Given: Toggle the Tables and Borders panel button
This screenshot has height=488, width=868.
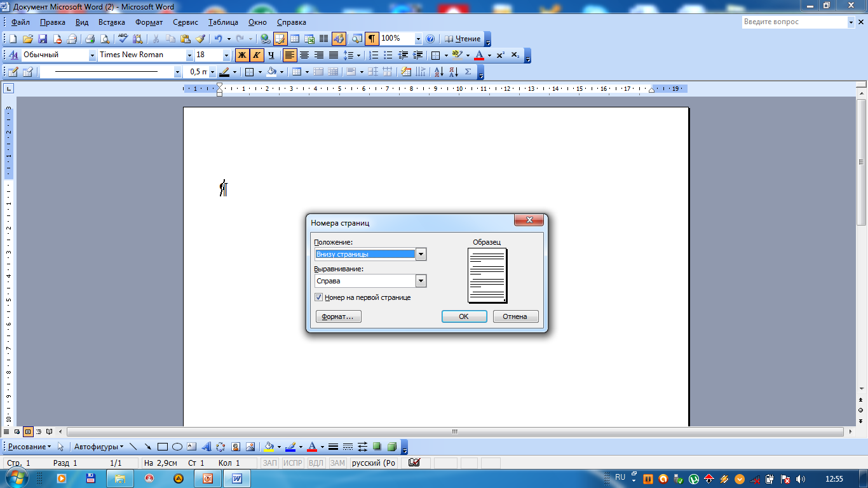Looking at the screenshot, I should coord(280,39).
